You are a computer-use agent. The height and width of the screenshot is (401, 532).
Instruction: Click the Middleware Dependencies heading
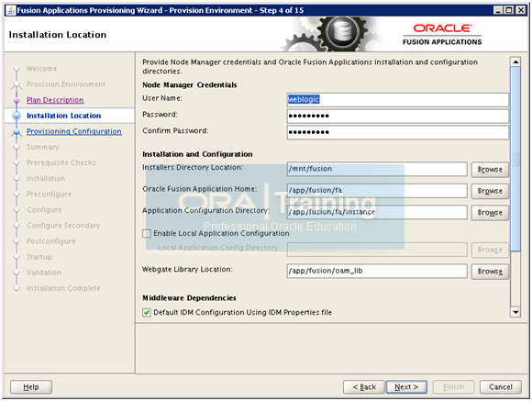pyautogui.click(x=189, y=298)
